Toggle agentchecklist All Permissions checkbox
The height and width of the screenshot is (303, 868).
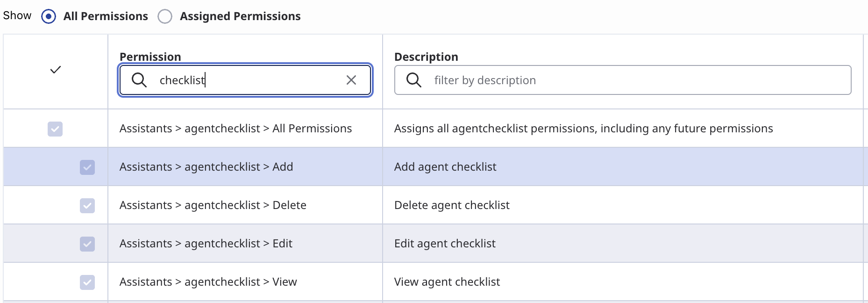(x=55, y=129)
